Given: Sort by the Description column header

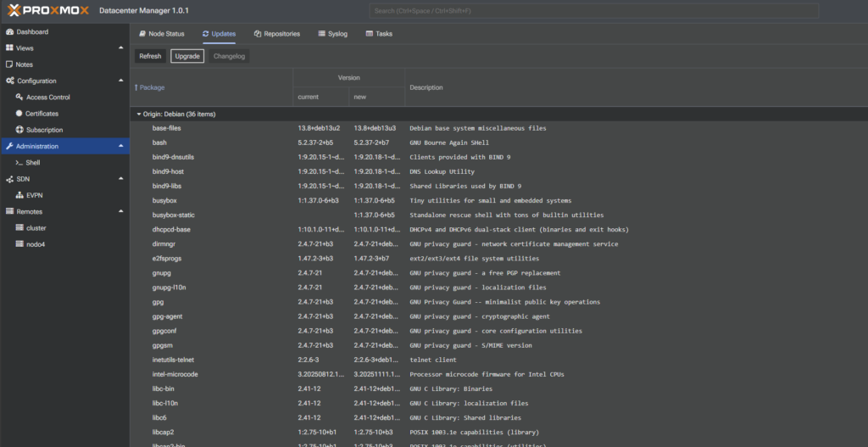Looking at the screenshot, I should 637,87.
